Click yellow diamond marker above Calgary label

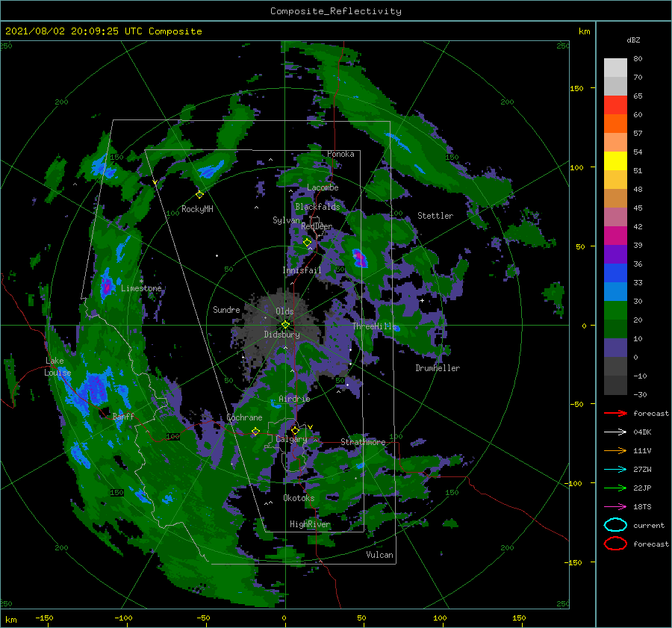pos(295,430)
